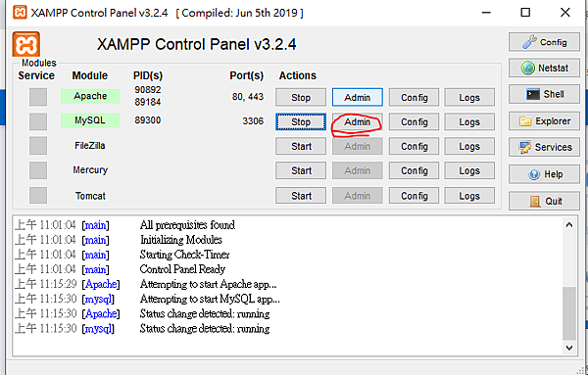Click the Apache module name label

pyautogui.click(x=90, y=96)
